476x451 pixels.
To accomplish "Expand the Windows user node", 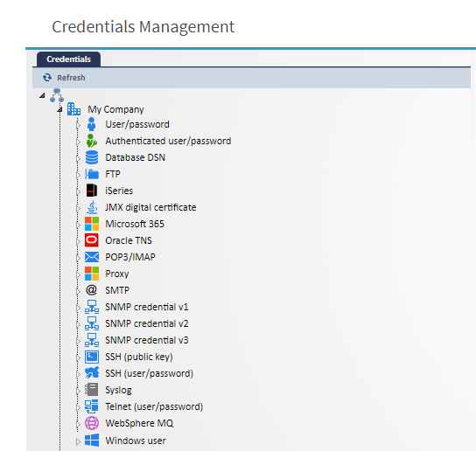I will pyautogui.click(x=78, y=441).
